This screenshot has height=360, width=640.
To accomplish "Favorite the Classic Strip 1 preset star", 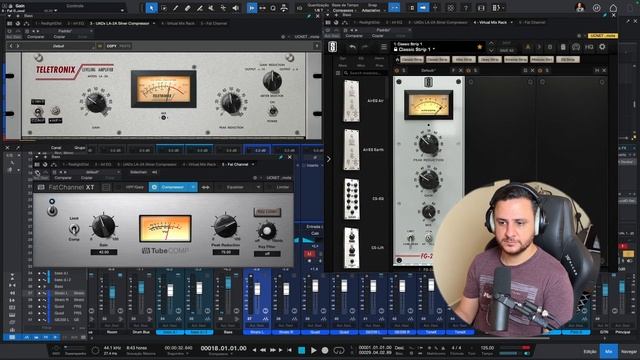I will [x=480, y=47].
